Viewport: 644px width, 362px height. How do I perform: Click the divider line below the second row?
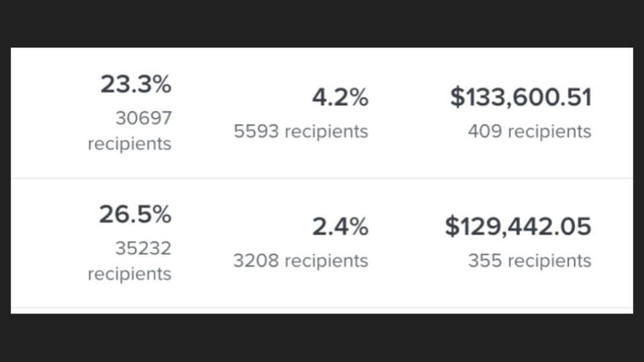click(322, 308)
